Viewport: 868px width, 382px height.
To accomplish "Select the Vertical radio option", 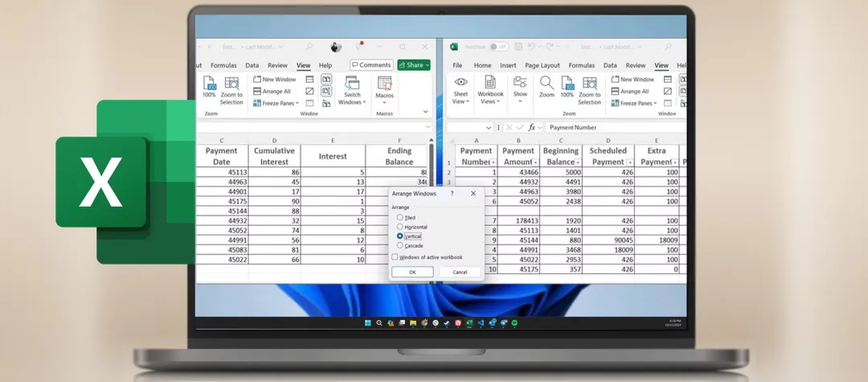I will tap(399, 236).
